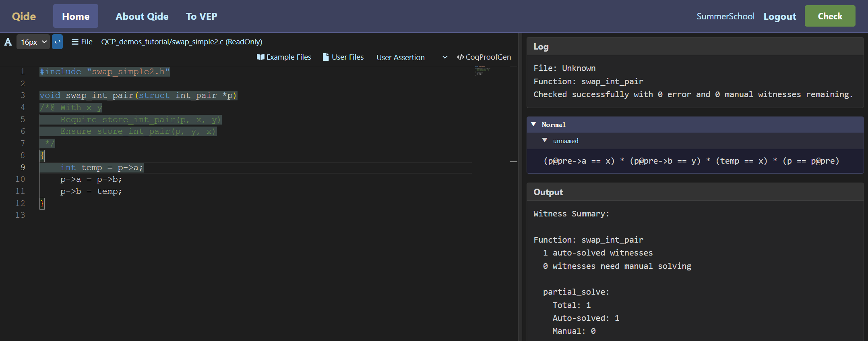Image resolution: width=868 pixels, height=341 pixels.
Task: Click the Example Files book icon
Action: tap(260, 57)
